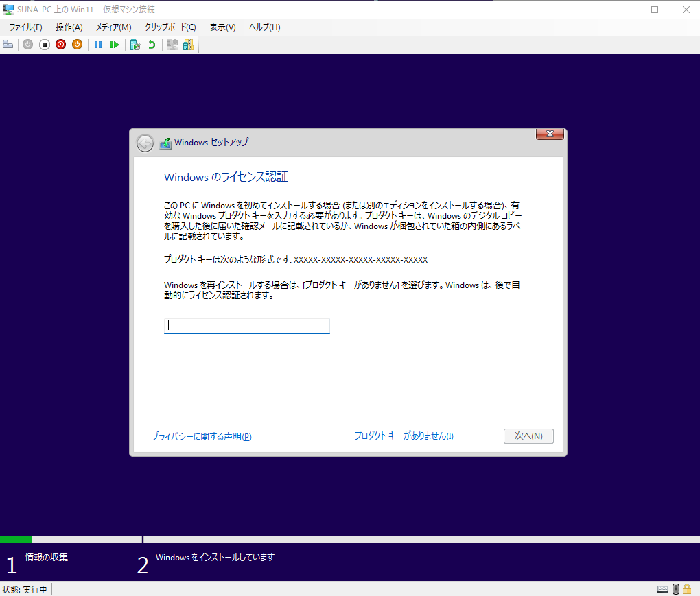Choose プロダクト キーがありません link
The height and width of the screenshot is (596, 700).
point(404,436)
